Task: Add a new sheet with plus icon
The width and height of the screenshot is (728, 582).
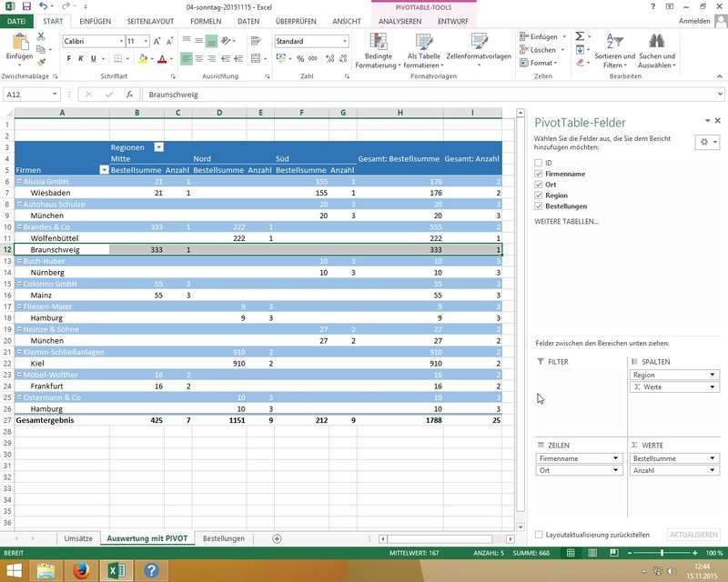Action: click(277, 538)
